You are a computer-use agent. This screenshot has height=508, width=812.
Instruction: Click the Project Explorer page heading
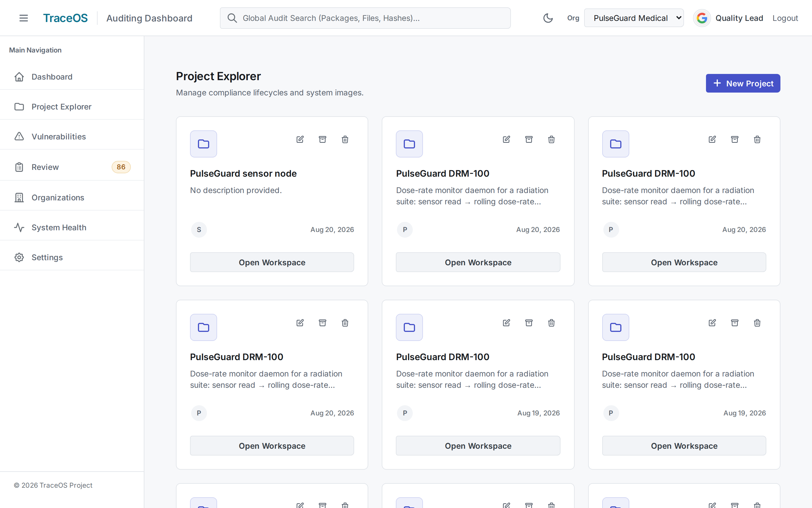[x=219, y=76]
